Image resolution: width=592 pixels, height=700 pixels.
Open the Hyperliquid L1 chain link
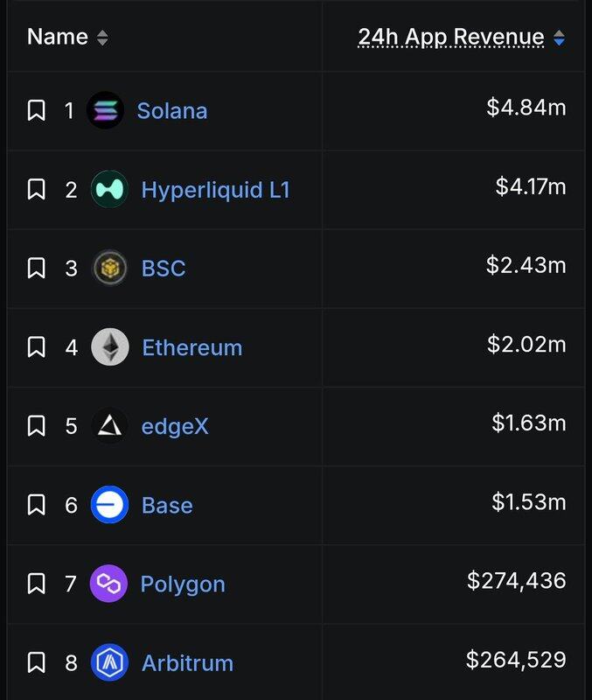point(215,190)
